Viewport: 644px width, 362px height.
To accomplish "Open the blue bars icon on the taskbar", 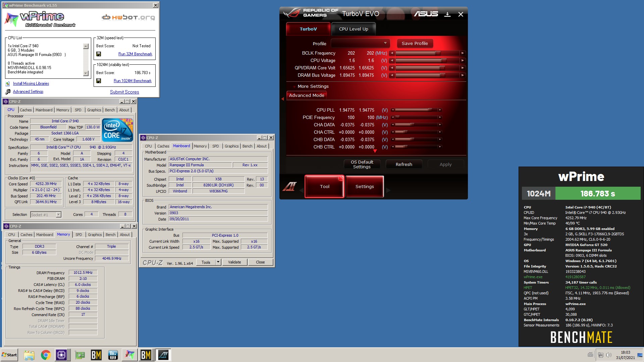I will point(113,355).
